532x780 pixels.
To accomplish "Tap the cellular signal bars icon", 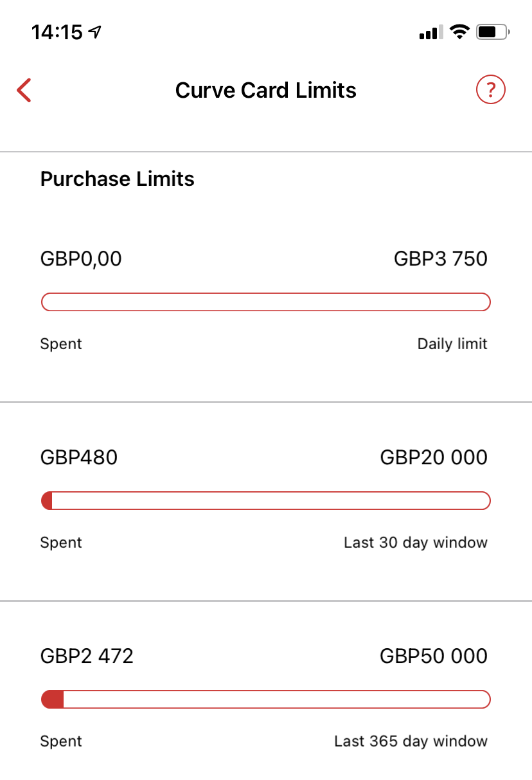I will (x=430, y=33).
